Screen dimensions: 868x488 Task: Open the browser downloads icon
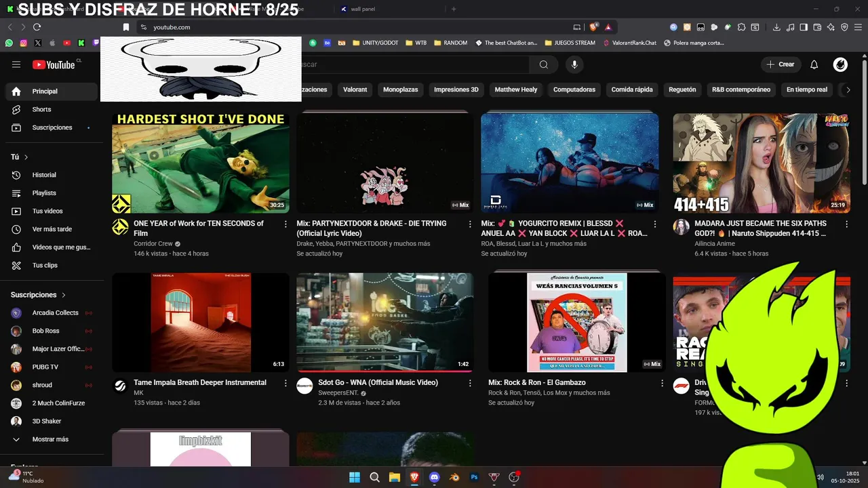[776, 27]
